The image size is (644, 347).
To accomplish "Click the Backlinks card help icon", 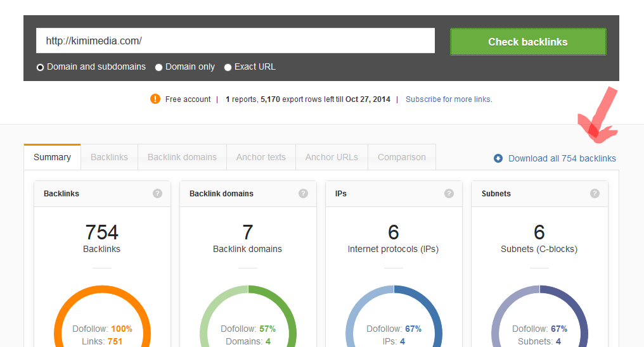I will click(x=157, y=194).
